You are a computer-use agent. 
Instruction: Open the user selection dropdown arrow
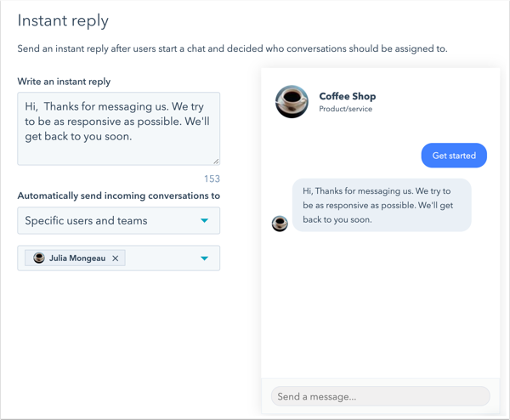[x=204, y=258]
